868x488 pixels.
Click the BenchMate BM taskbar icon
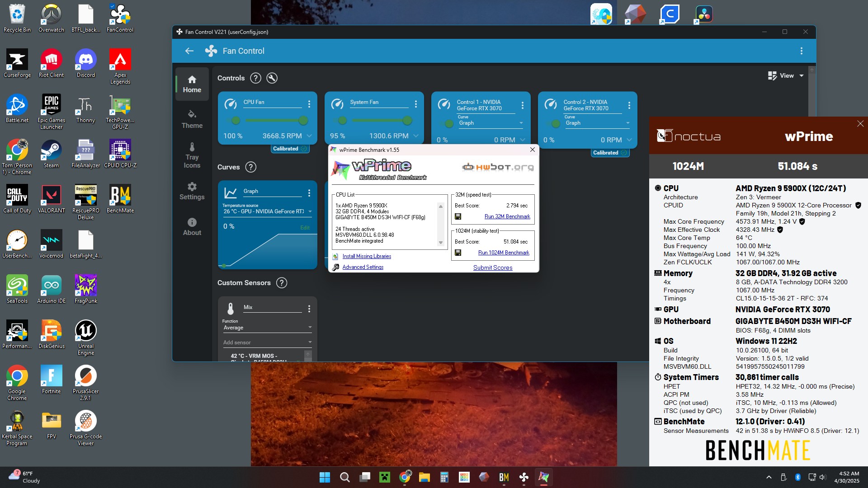tap(504, 477)
